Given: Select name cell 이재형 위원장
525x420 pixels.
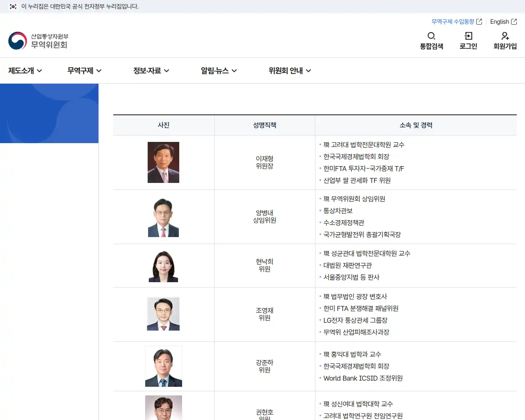Looking at the screenshot, I should (265, 162).
